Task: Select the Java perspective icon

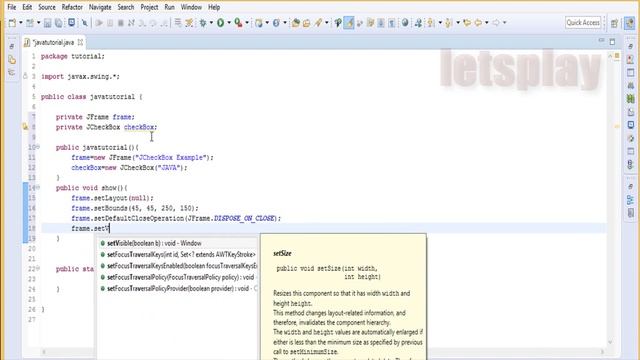Action: tap(630, 23)
